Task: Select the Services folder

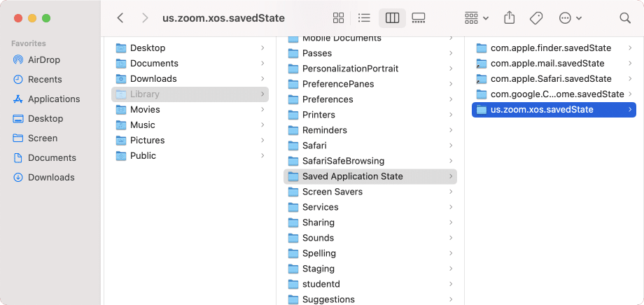Action: pyautogui.click(x=370, y=207)
